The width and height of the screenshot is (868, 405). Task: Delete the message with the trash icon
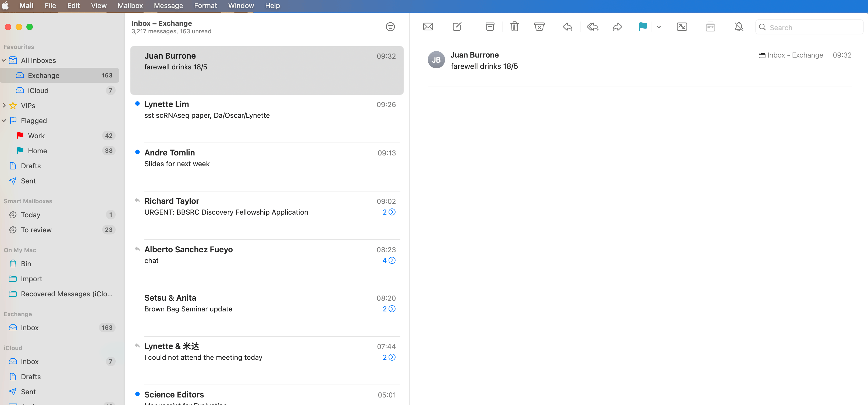point(514,26)
